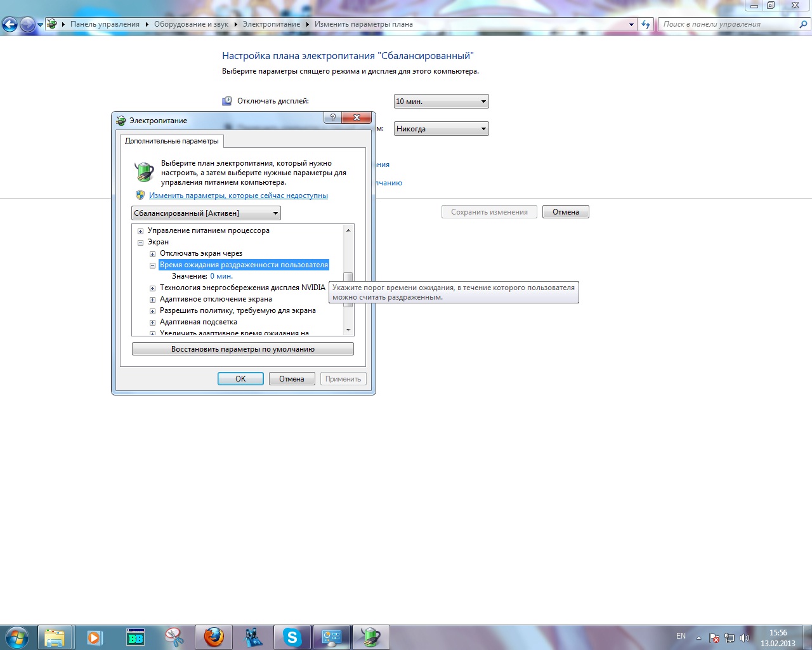This screenshot has width=812, height=650.
Task: Expand 'Управление питанием процессора' tree node
Action: (x=141, y=231)
